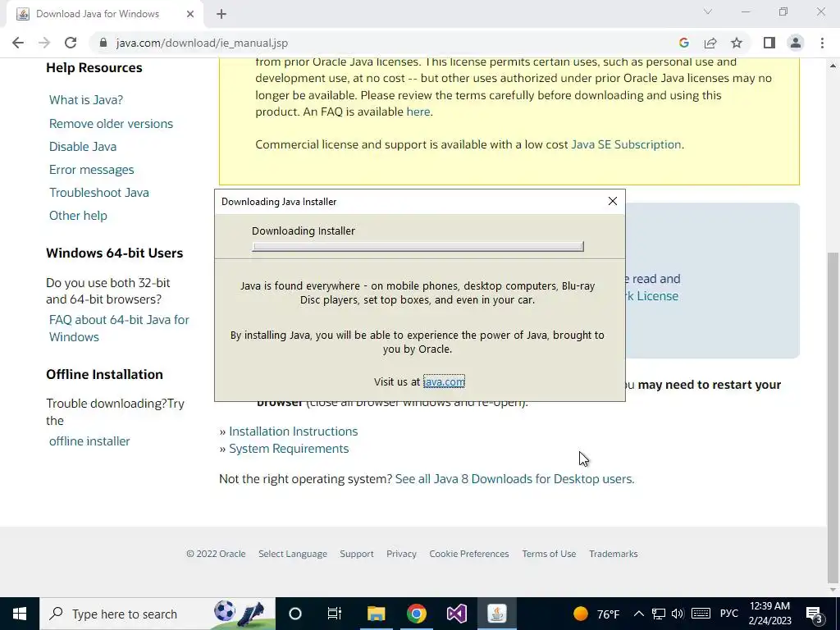Open the notification center icon
Viewport: 840px width, 630px height.
(815, 614)
